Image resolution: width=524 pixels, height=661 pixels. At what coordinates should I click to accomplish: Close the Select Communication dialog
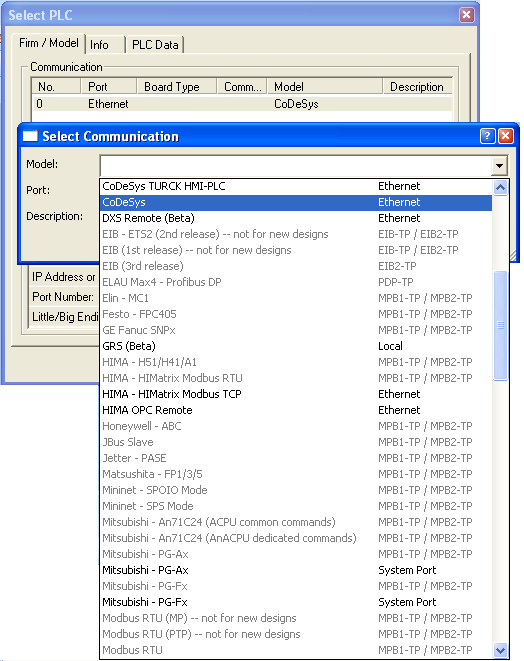coord(506,136)
